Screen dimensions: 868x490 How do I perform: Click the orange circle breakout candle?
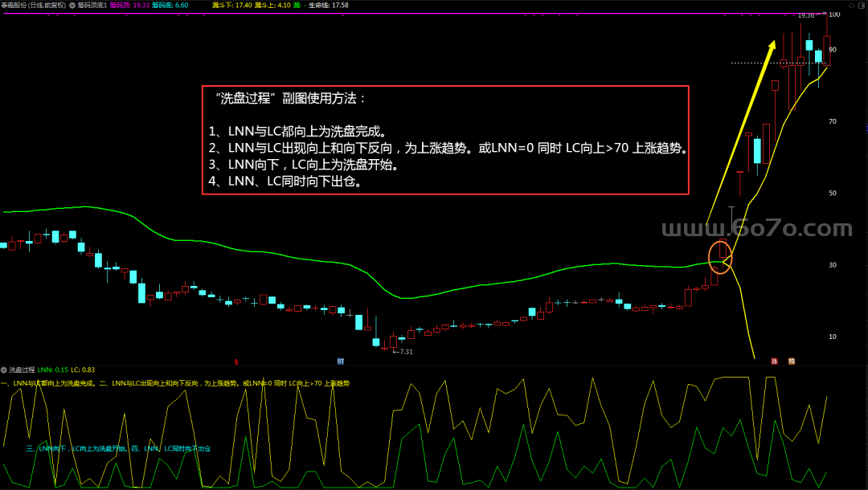721,255
